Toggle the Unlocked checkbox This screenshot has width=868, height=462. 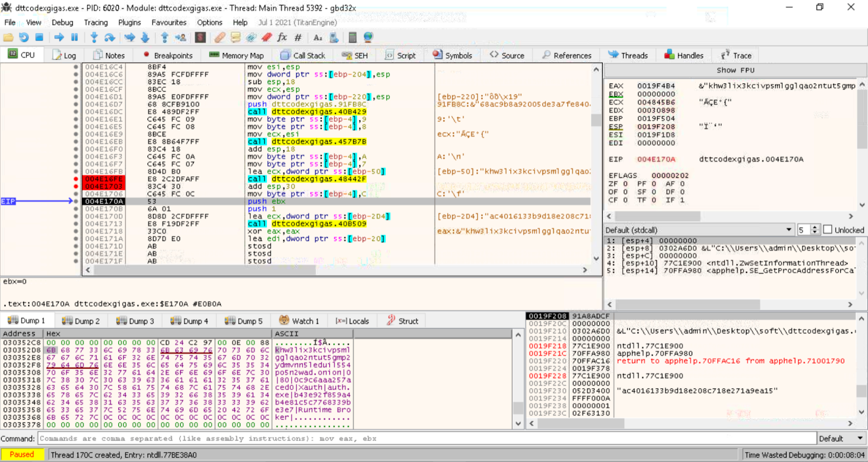tap(827, 230)
